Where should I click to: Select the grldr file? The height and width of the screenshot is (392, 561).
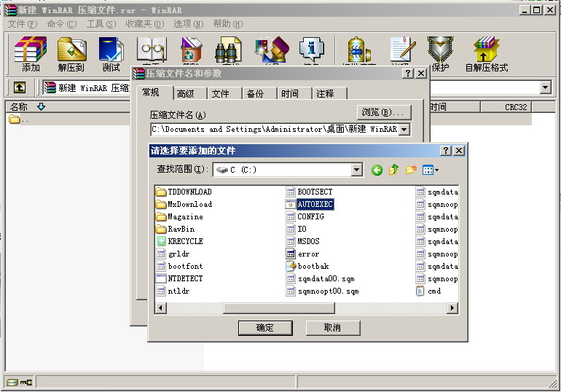(173, 254)
